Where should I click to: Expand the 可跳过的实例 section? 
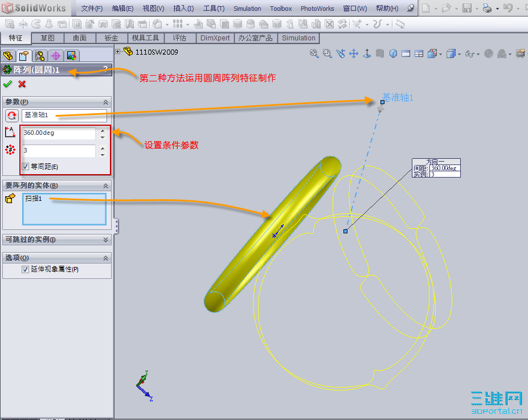point(105,240)
